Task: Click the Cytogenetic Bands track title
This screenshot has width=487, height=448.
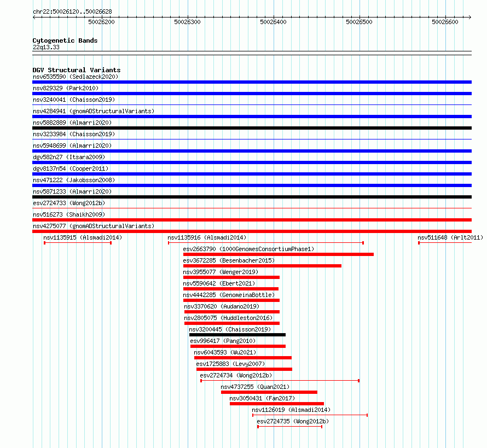Action: [x=65, y=40]
